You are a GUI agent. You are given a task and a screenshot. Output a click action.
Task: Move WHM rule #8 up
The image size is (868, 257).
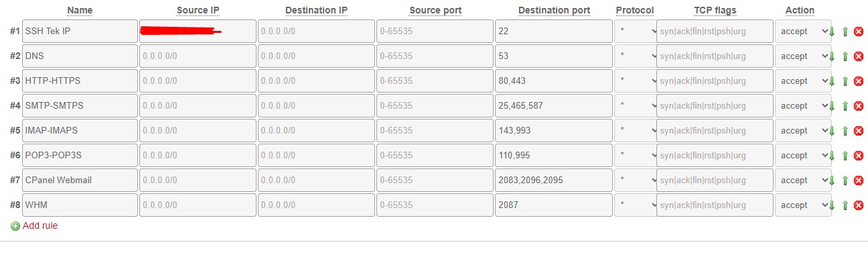tap(845, 205)
